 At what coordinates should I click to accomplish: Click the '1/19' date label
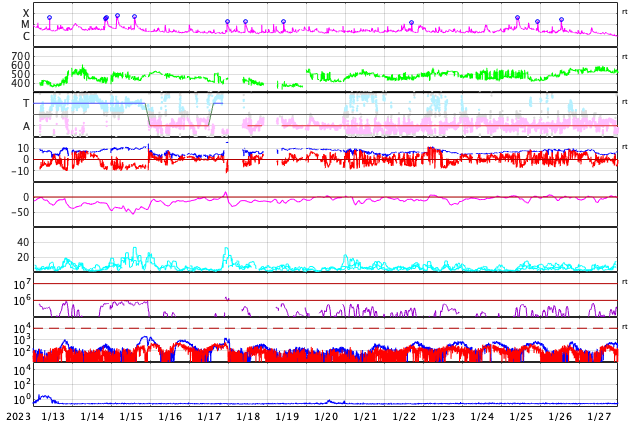coord(287,417)
